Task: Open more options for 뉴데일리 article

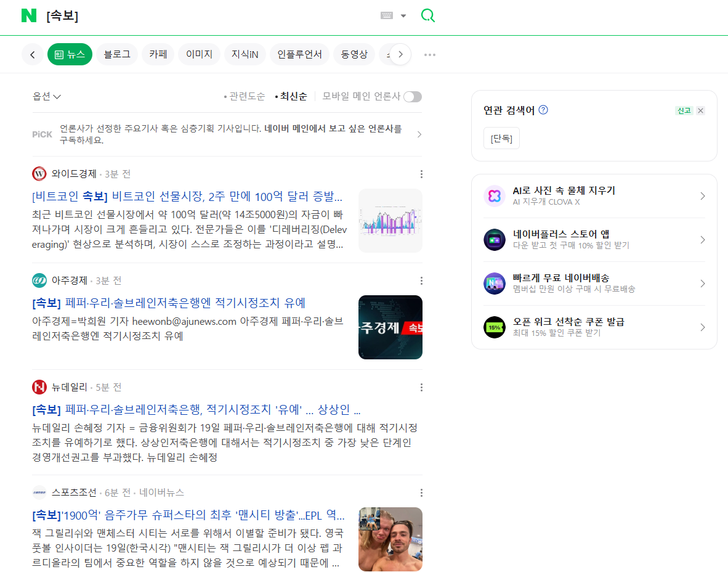Action: tap(421, 387)
